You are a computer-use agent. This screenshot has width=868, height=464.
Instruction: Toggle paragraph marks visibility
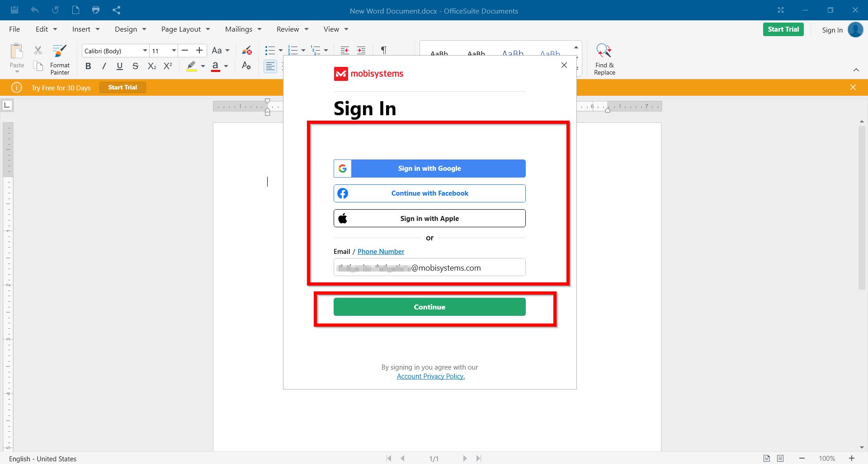coord(384,50)
